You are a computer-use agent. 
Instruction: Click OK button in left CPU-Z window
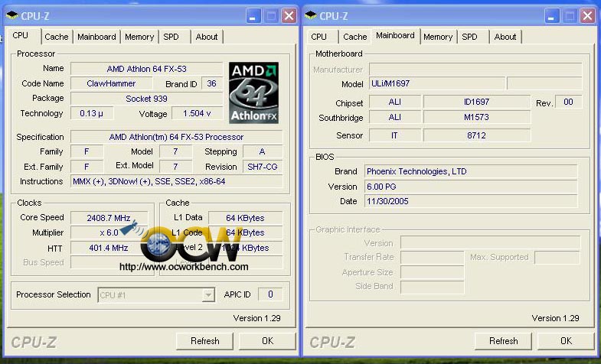[267, 341]
